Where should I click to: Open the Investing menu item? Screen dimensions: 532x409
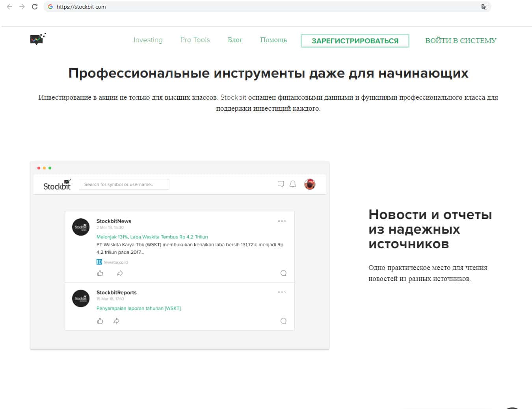point(148,40)
